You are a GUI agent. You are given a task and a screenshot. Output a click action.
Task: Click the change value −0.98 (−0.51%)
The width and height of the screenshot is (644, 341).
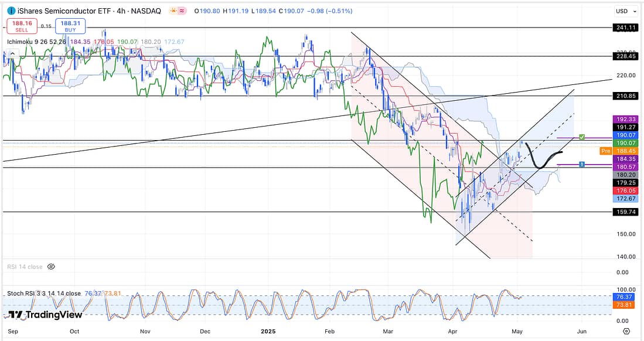pyautogui.click(x=330, y=11)
